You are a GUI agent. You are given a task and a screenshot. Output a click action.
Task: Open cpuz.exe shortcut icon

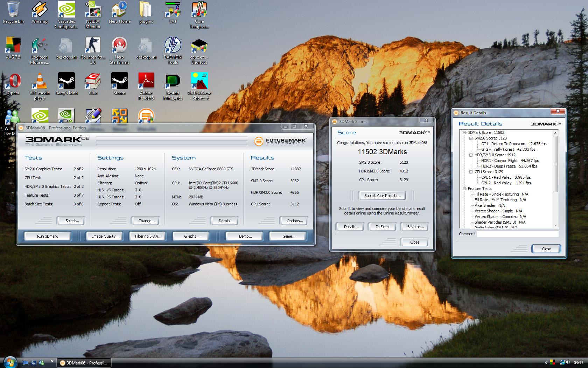tap(199, 50)
